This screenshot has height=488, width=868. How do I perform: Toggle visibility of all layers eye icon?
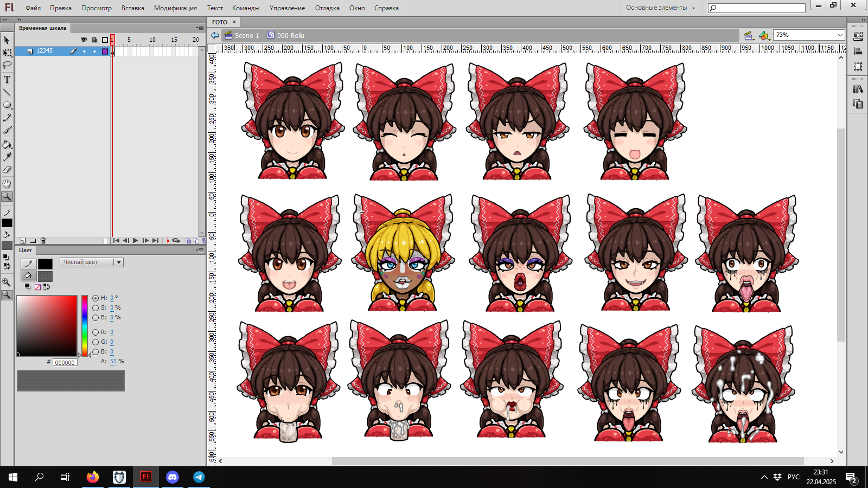click(x=84, y=40)
